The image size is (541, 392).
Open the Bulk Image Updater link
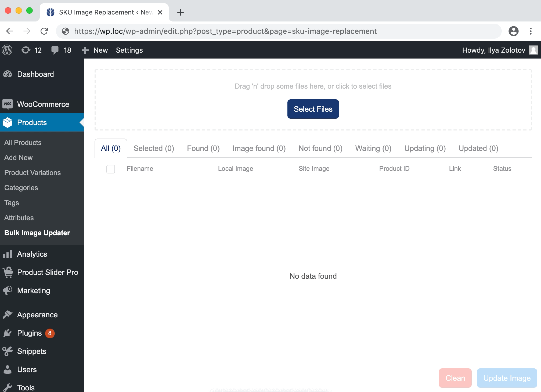coord(37,233)
